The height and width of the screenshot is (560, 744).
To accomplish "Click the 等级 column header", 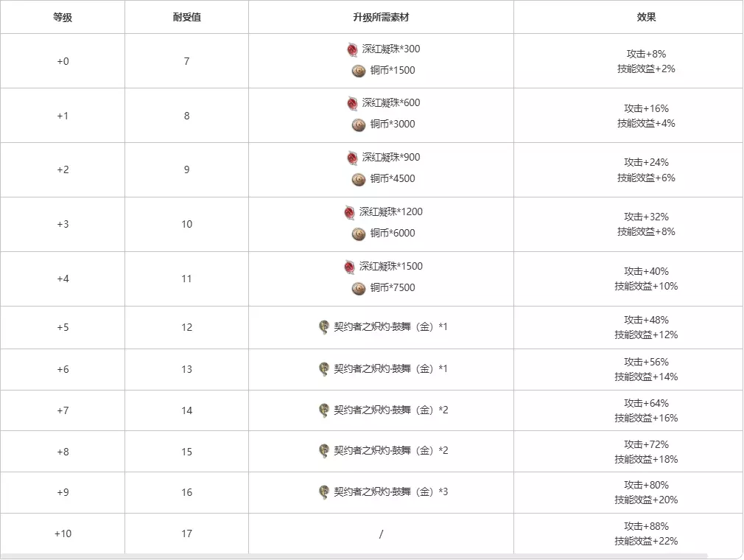I will tap(63, 17).
